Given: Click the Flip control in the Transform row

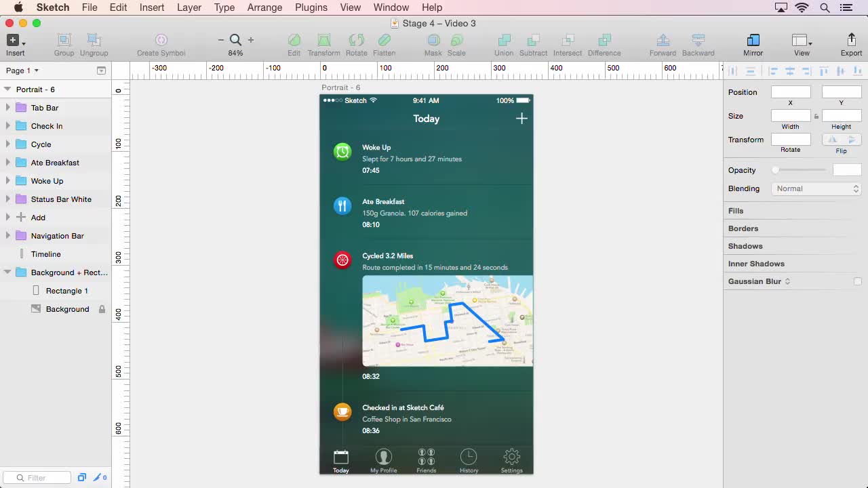Looking at the screenshot, I should (x=840, y=139).
